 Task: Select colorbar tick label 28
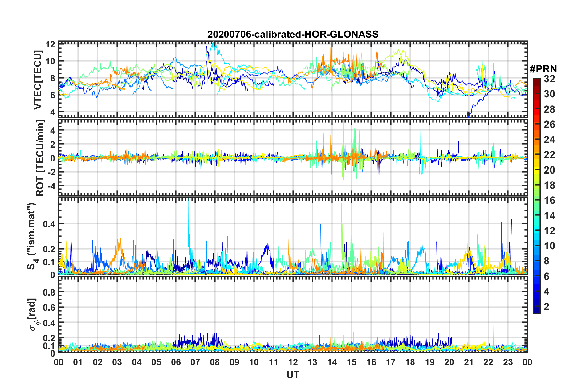(549, 109)
